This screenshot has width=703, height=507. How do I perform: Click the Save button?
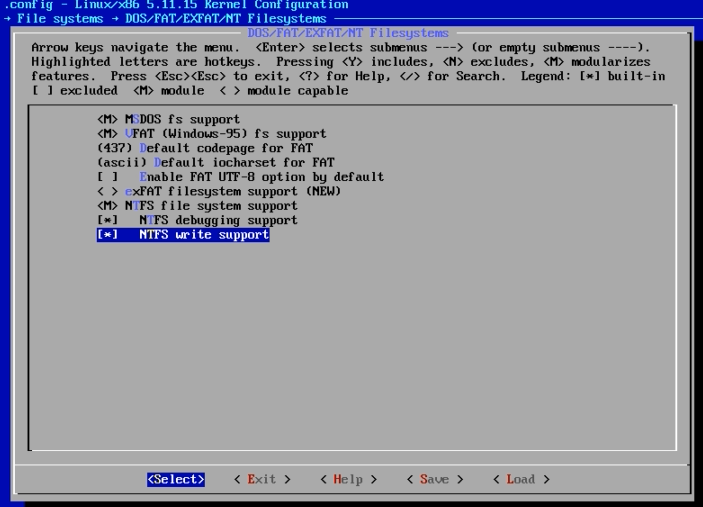434,479
